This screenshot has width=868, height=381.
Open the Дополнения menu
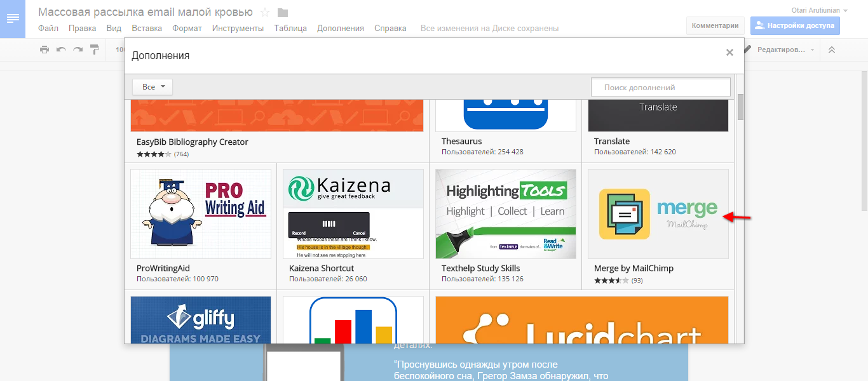341,29
